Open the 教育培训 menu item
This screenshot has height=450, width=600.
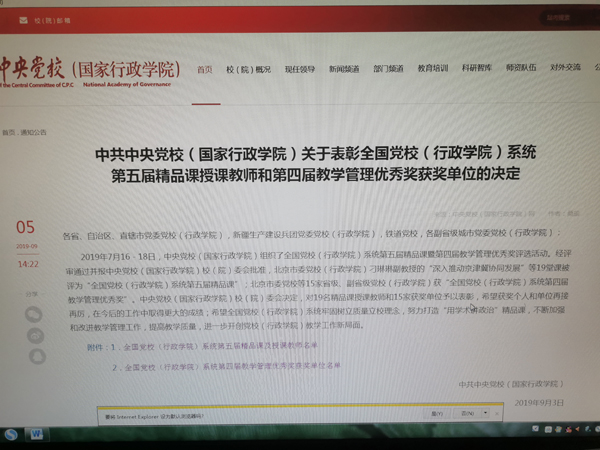coord(433,68)
